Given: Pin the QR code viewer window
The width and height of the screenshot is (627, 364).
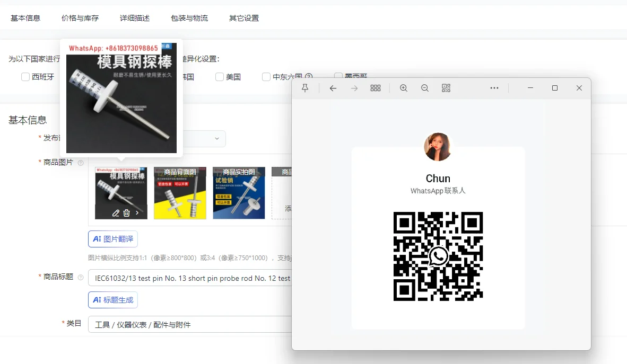Looking at the screenshot, I should [305, 88].
